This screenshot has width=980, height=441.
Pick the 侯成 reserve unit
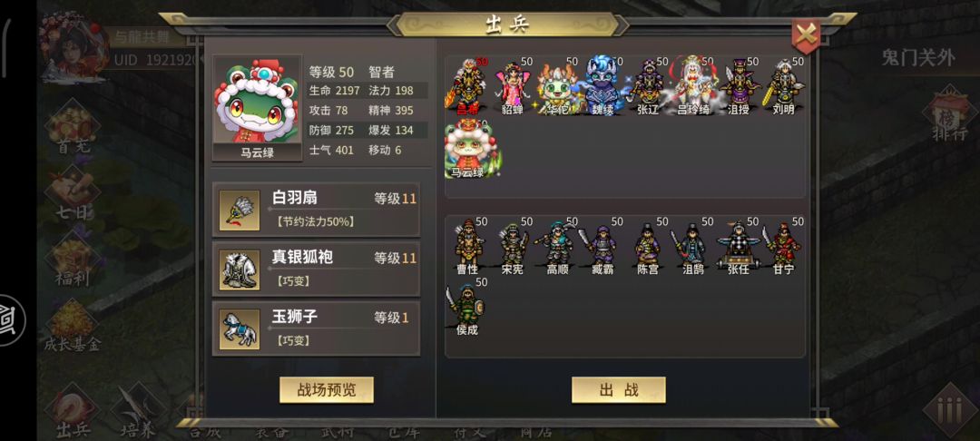click(466, 308)
